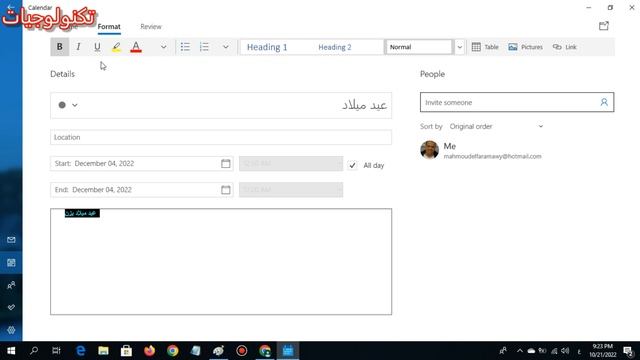This screenshot has width=640, height=360.
Task: Show hidden system tray icons
Action: [520, 351]
